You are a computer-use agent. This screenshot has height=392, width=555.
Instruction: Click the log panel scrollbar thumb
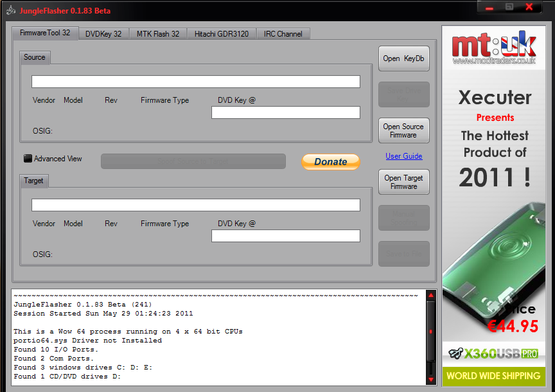click(431, 332)
